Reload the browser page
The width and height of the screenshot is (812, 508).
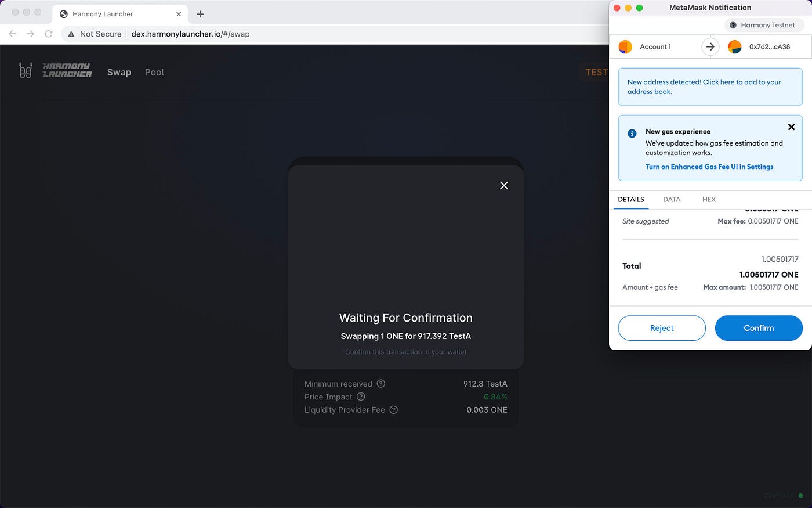[x=49, y=34]
